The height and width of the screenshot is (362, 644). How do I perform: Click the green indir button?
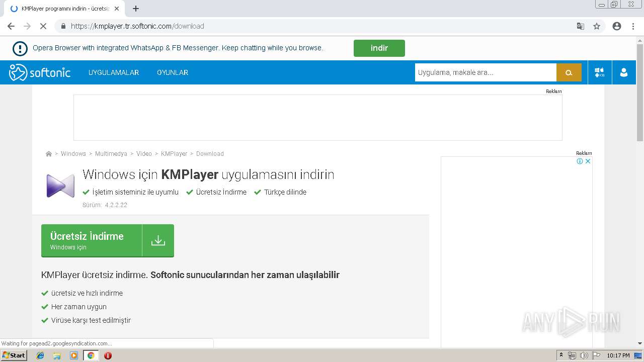point(379,48)
